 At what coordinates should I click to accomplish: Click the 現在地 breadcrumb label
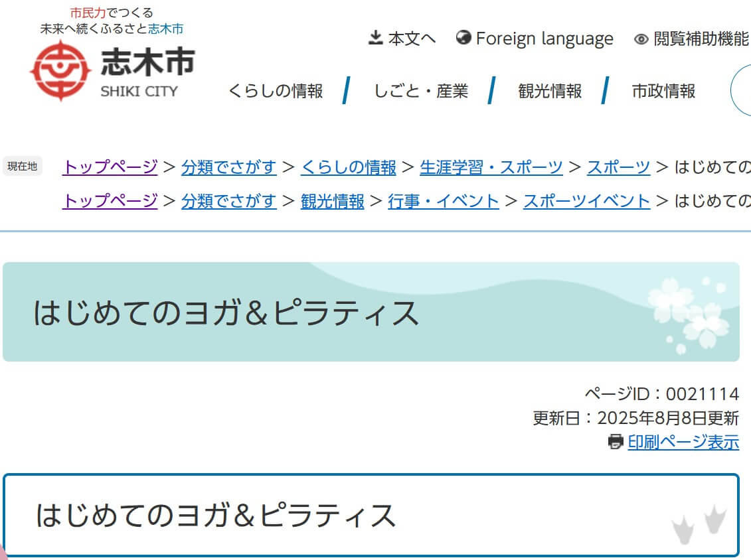(x=23, y=166)
